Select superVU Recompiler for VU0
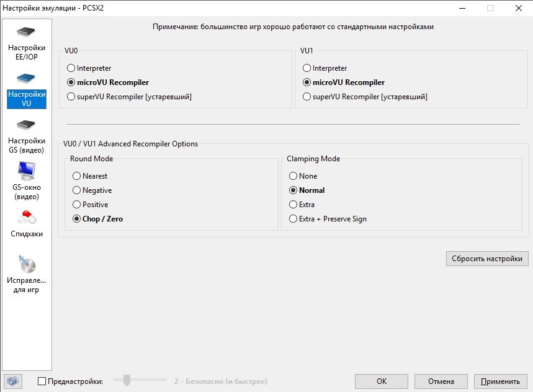This screenshot has height=392, width=533. point(71,97)
